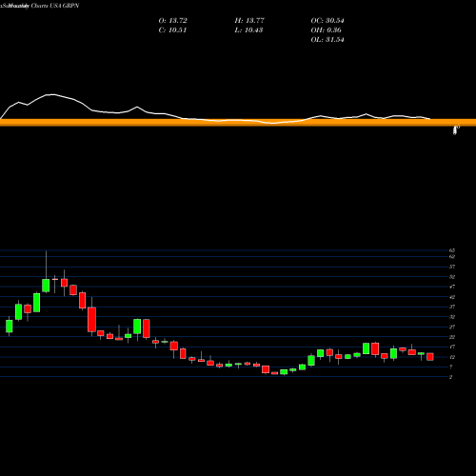476x476 pixels.
Task: Click the 52 price axis label
Action: (452, 277)
